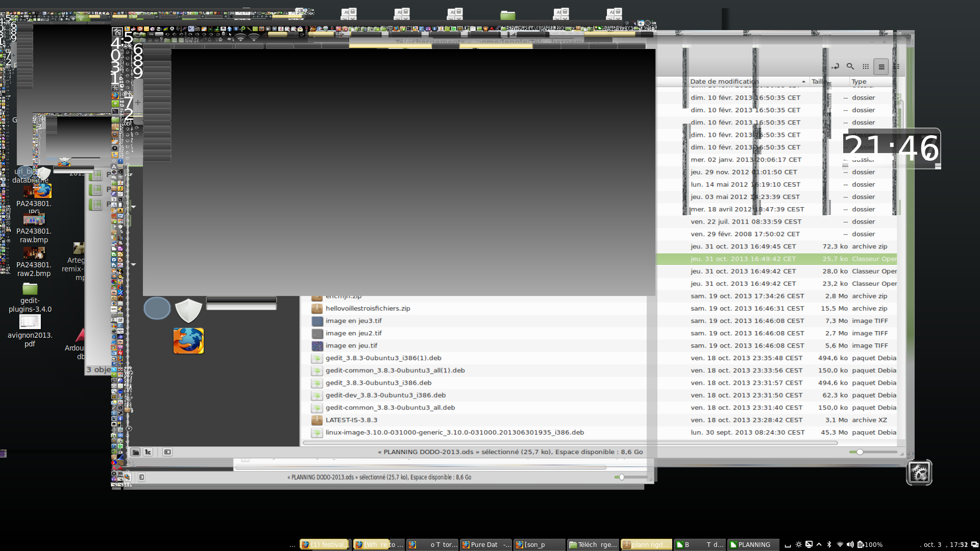
Task: Select gedit-common_3.8.3-0ubuntu3_all.deb file
Action: (x=390, y=408)
